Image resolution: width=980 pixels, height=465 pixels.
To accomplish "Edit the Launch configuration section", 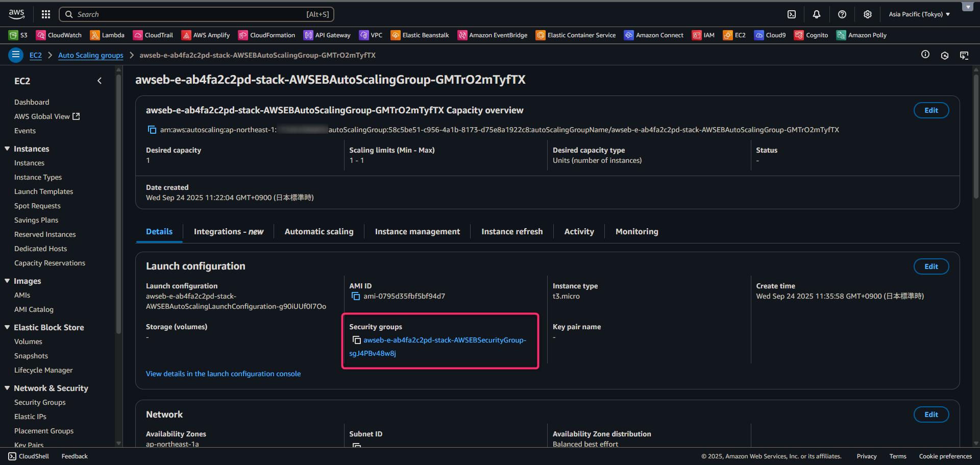I will tap(931, 266).
